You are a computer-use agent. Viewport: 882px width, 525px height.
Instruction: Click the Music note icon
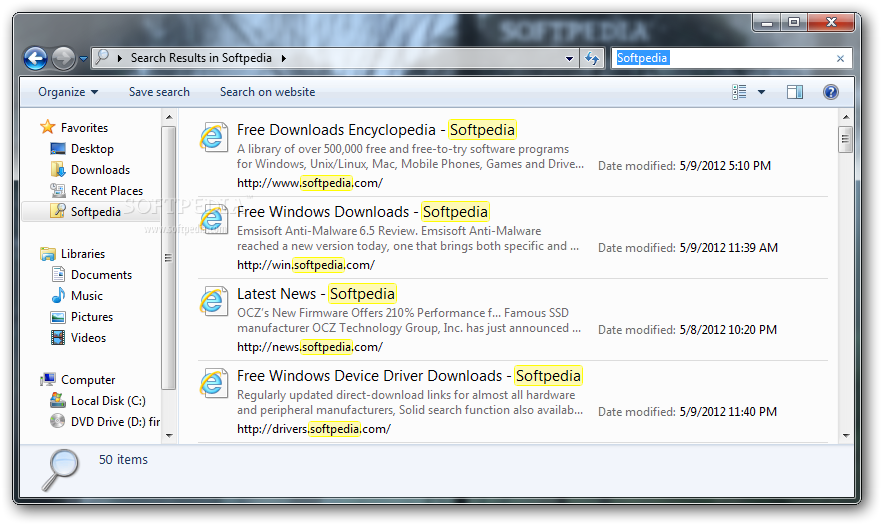pos(58,295)
